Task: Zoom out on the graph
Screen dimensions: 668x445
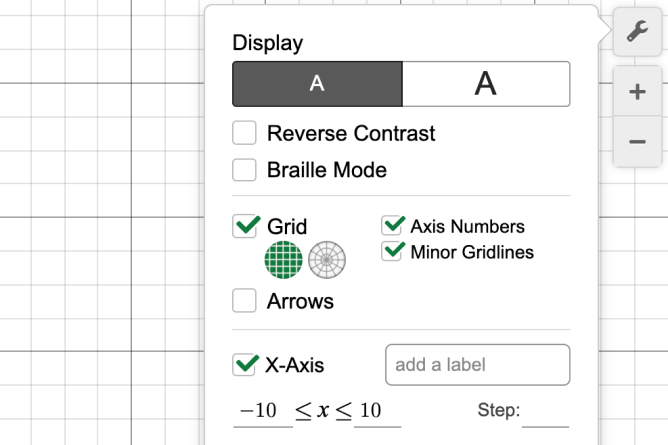Action: [x=637, y=142]
